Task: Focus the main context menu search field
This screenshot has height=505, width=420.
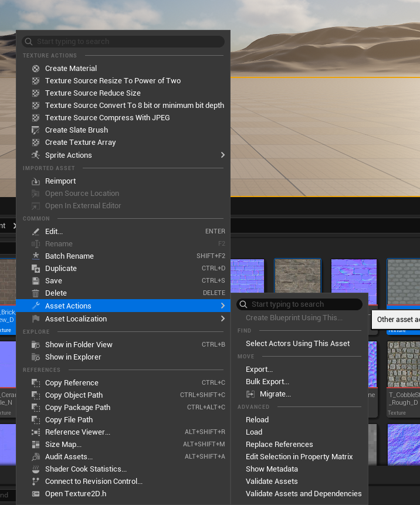Action: [x=123, y=42]
